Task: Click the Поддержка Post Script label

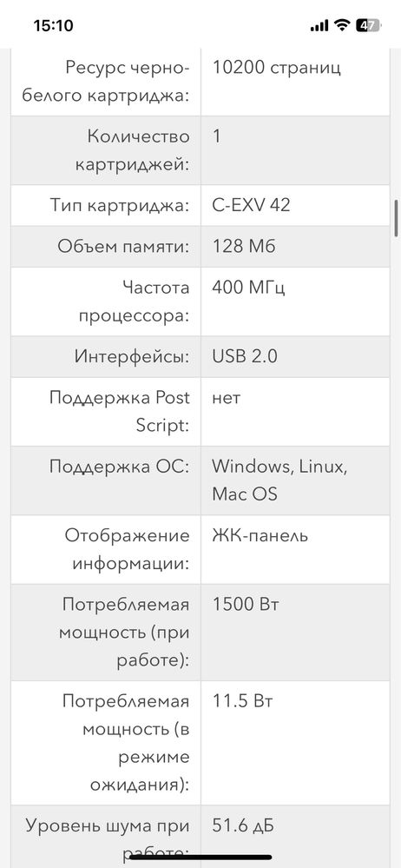Action: click(x=120, y=411)
